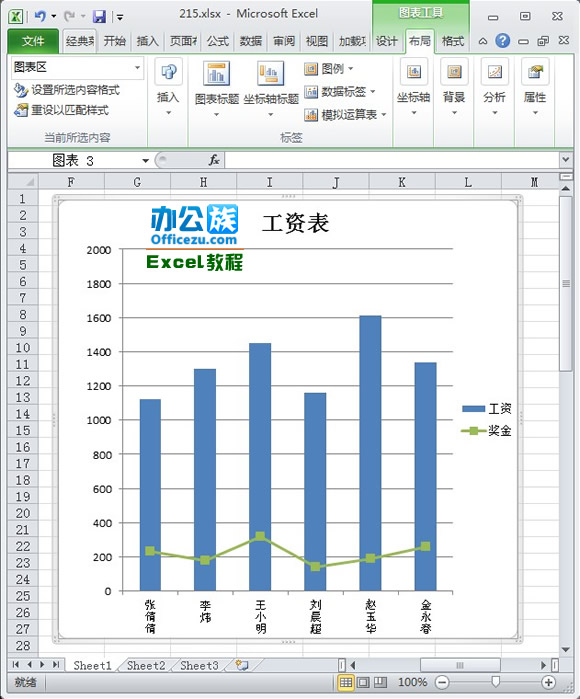
Task: Switch to Page Layout view icon
Action: (x=363, y=682)
